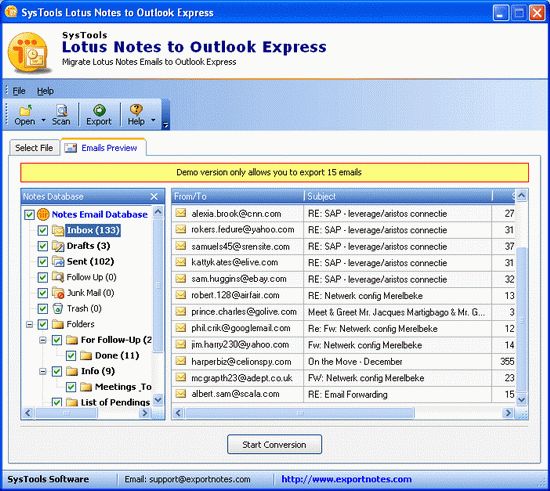Click the Start Conversion button
This screenshot has width=550, height=491.
coord(274,445)
